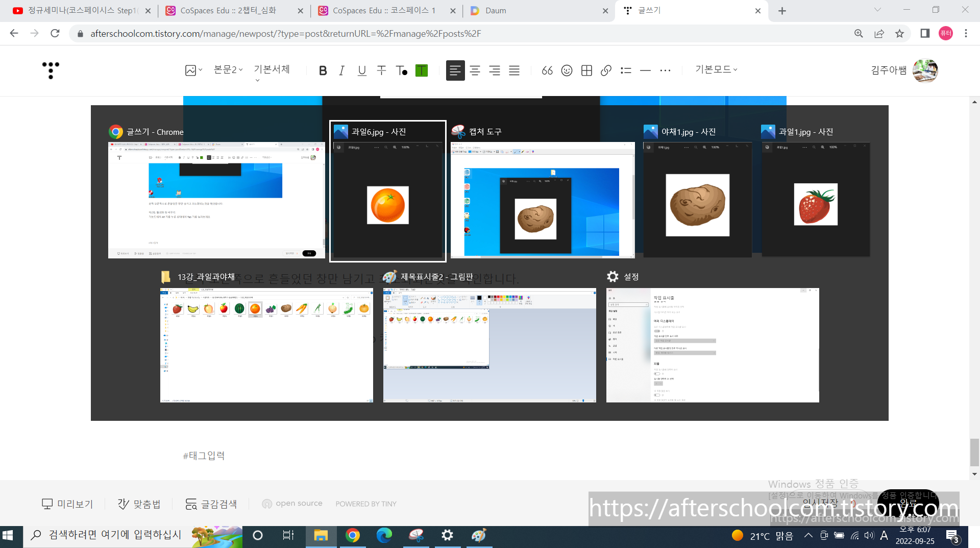The image size is (980, 548).
Task: Open more editor options ellipsis
Action: [x=665, y=70]
